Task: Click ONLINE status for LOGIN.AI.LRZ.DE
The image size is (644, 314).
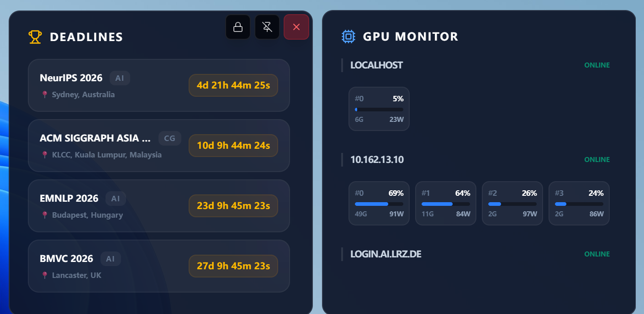Action: (597, 254)
